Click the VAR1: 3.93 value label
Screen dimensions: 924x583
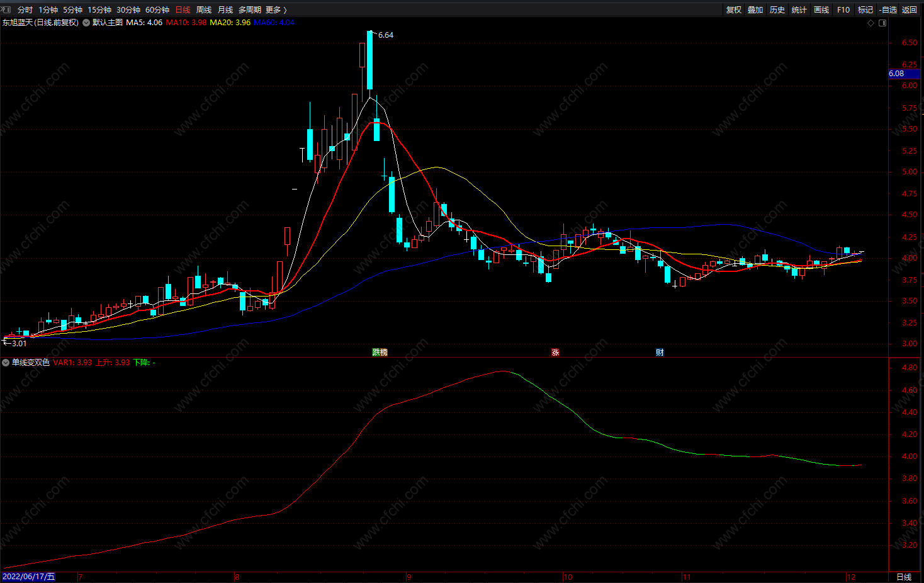point(72,363)
